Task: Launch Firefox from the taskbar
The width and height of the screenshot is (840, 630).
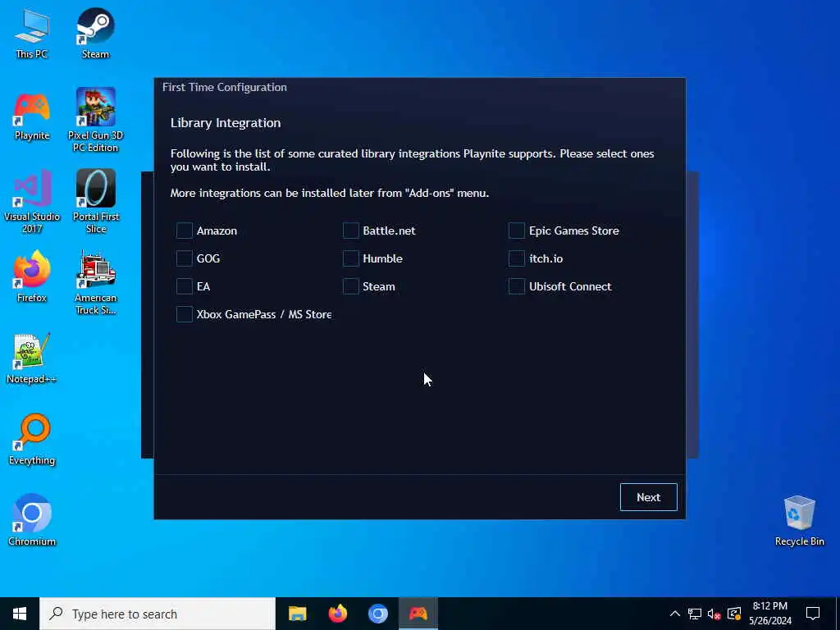Action: click(337, 614)
